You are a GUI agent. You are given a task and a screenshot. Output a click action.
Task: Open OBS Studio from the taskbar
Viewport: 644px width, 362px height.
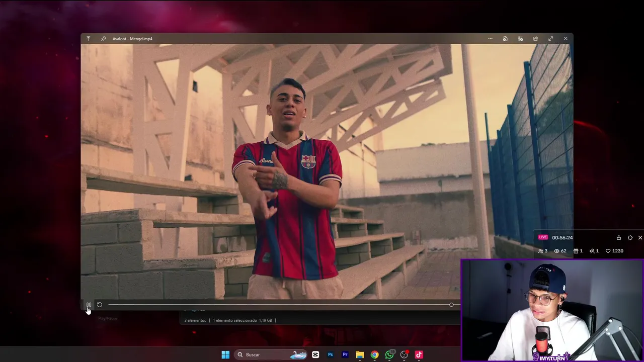tap(404, 354)
